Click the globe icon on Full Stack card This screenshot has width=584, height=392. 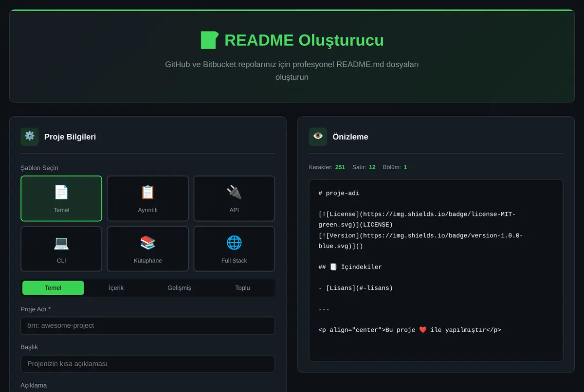pos(234,243)
